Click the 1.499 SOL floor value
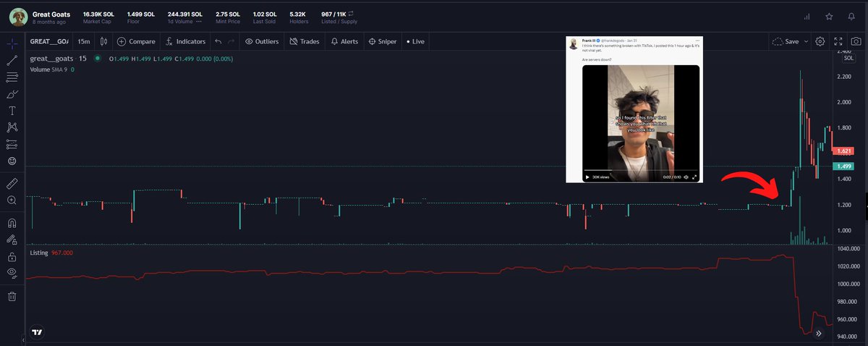This screenshot has width=868, height=346. click(x=140, y=14)
